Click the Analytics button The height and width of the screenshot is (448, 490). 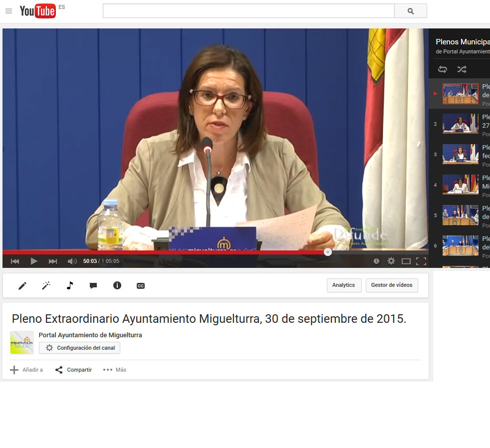coord(344,285)
